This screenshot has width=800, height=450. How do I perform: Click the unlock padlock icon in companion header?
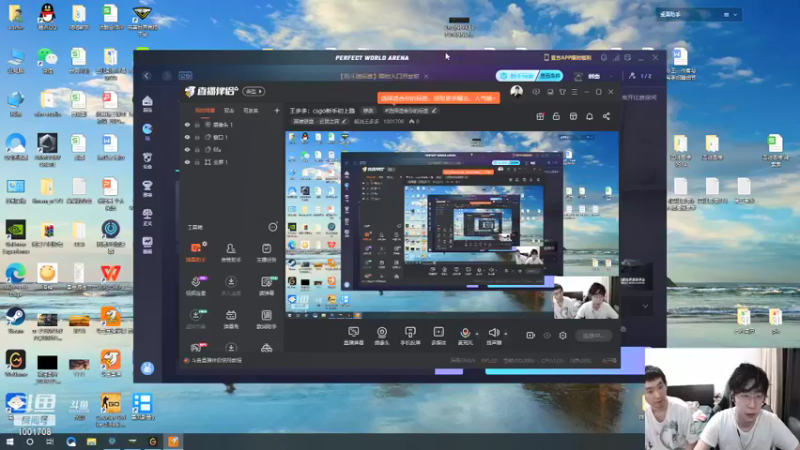556,116
